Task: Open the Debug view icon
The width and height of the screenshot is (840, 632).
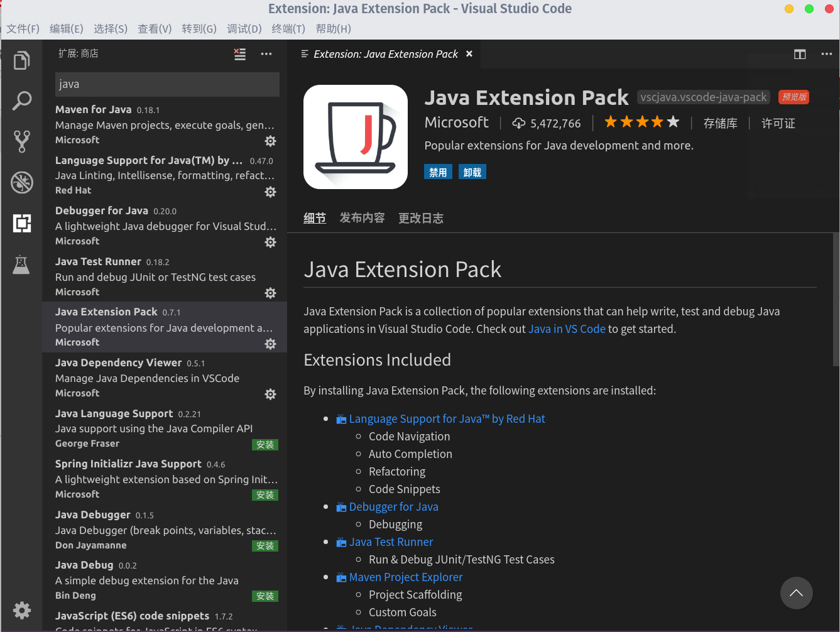Action: (x=21, y=182)
